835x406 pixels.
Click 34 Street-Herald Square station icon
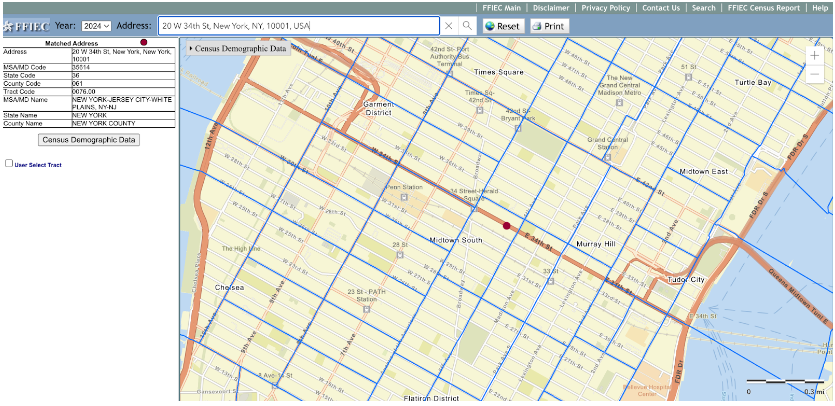[x=473, y=208]
